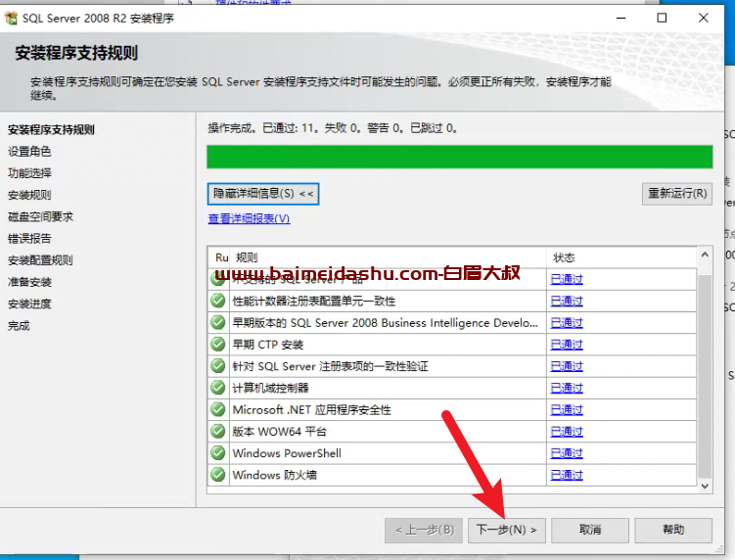Select 安装程序支持规则 step in sidebar
Image resolution: width=735 pixels, height=560 pixels.
[51, 130]
